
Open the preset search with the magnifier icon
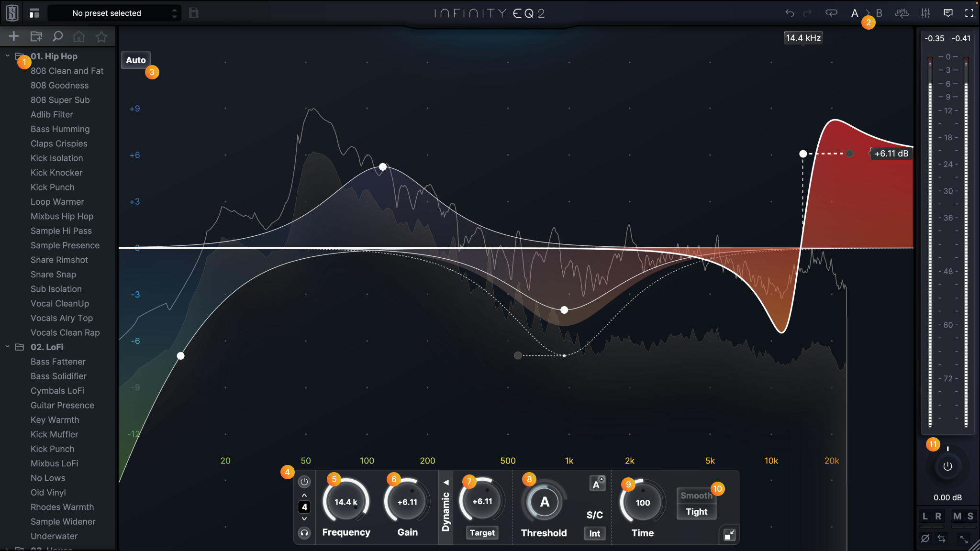(x=57, y=36)
